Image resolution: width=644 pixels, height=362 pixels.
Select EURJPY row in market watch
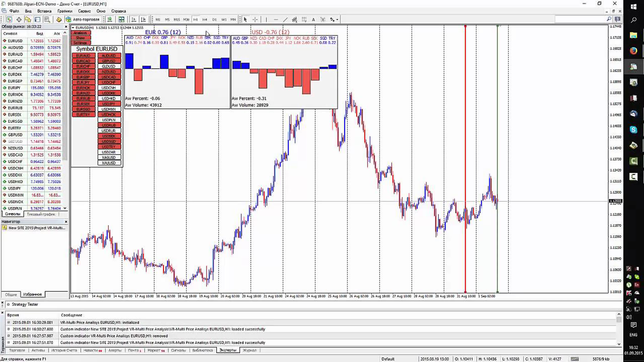click(14, 88)
